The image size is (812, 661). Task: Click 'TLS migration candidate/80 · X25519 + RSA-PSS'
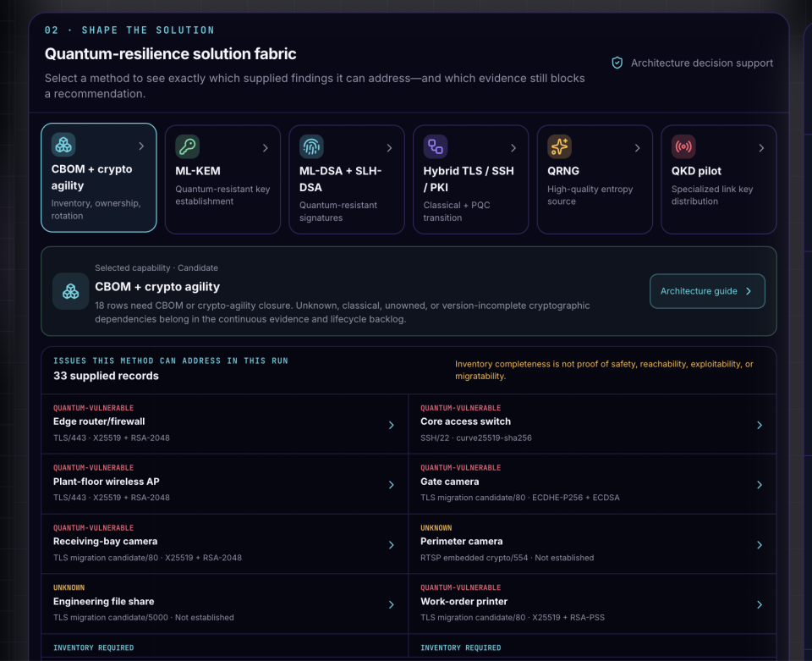(513, 618)
